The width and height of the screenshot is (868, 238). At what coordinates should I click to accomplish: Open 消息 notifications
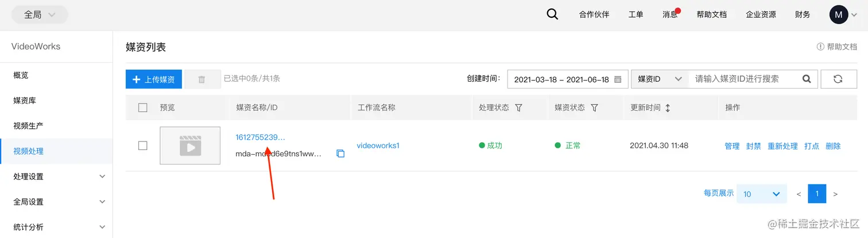(670, 15)
